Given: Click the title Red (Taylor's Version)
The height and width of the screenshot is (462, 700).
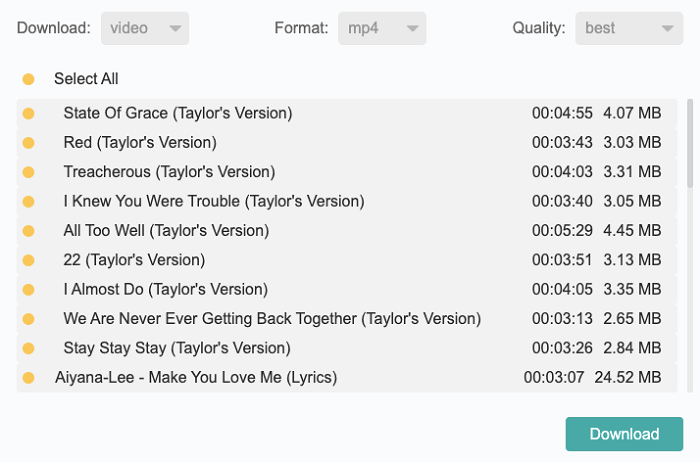Looking at the screenshot, I should (x=140, y=143).
